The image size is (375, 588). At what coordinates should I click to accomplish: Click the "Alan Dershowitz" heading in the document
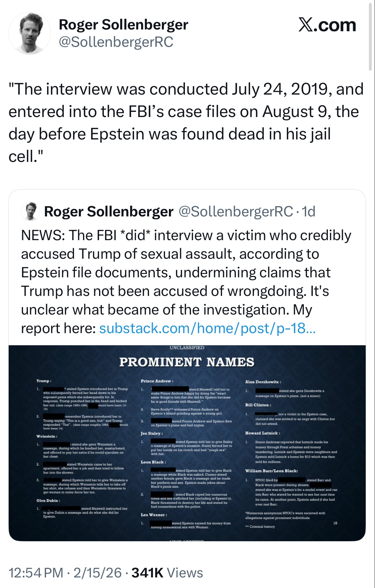point(263,382)
